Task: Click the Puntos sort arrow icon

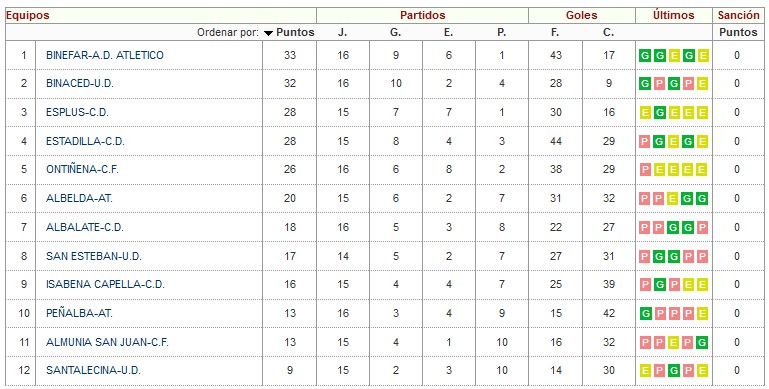Action: click(268, 33)
